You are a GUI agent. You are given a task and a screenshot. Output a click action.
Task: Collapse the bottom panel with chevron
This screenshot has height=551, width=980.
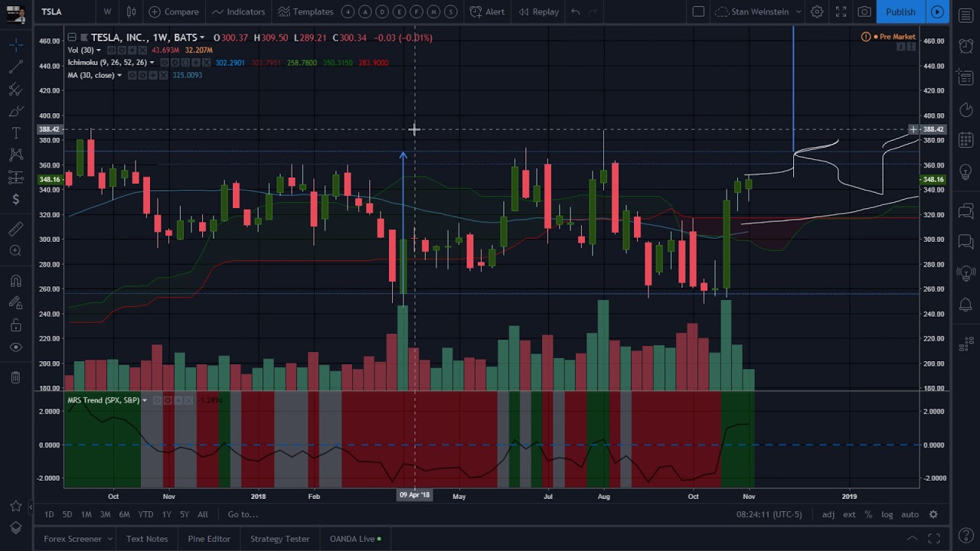coord(912,539)
